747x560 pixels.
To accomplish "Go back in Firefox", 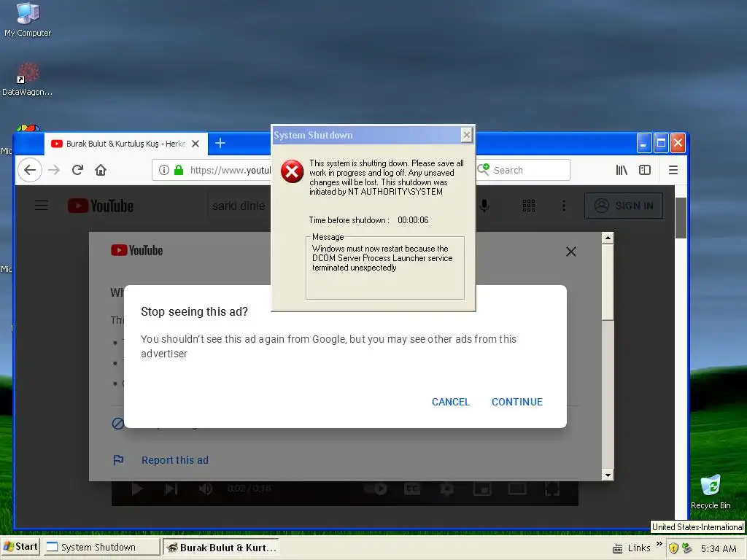I will click(x=30, y=170).
